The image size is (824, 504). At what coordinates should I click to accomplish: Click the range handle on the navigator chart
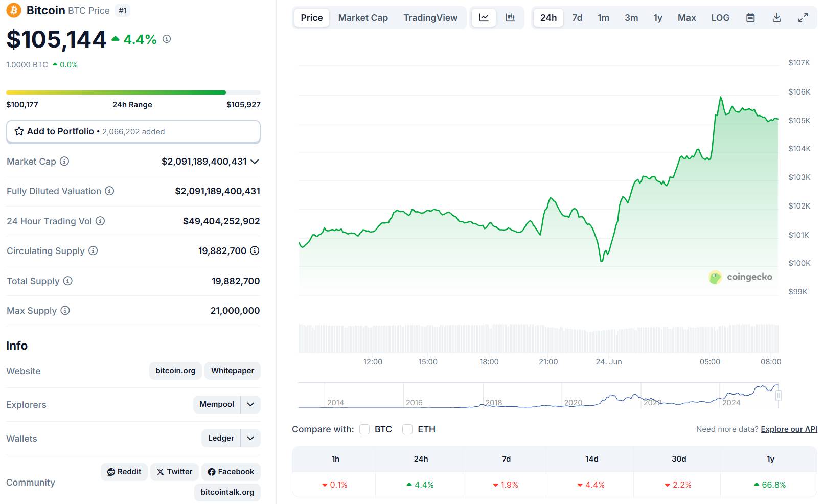coord(779,395)
